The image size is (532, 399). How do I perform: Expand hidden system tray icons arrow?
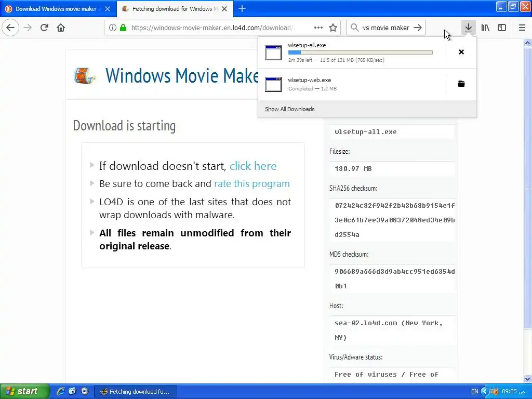point(485,392)
